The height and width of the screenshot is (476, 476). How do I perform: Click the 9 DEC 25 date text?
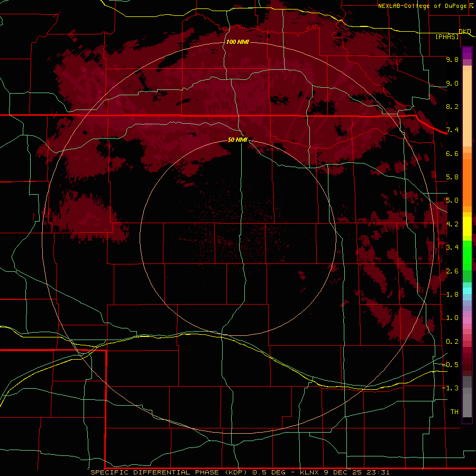click(343, 472)
